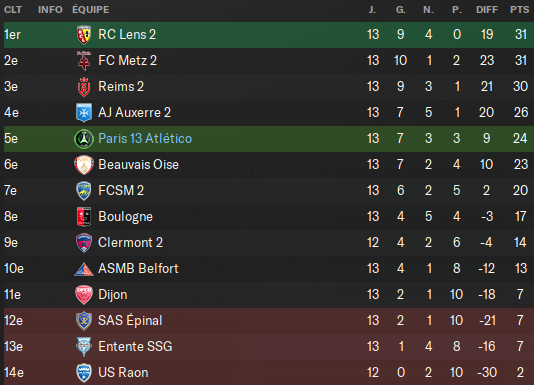Viewport: 534px width, 385px height.
Task: Open the US Raon team name
Action: tap(123, 372)
